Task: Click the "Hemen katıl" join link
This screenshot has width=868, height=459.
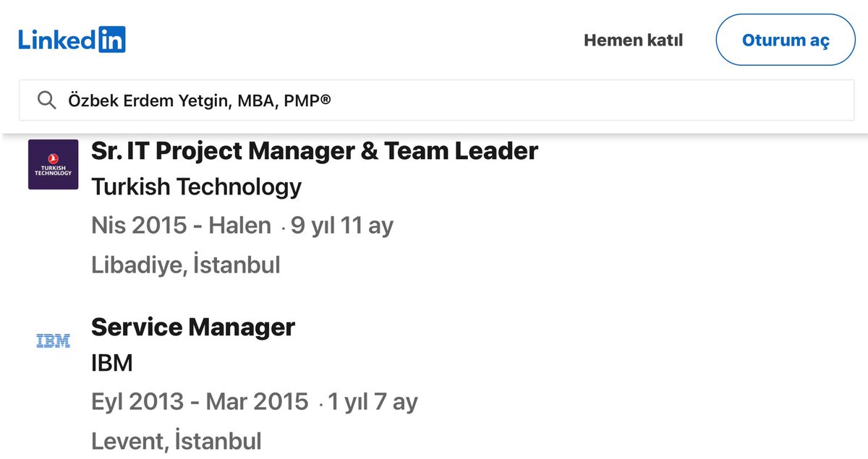Action: point(633,40)
